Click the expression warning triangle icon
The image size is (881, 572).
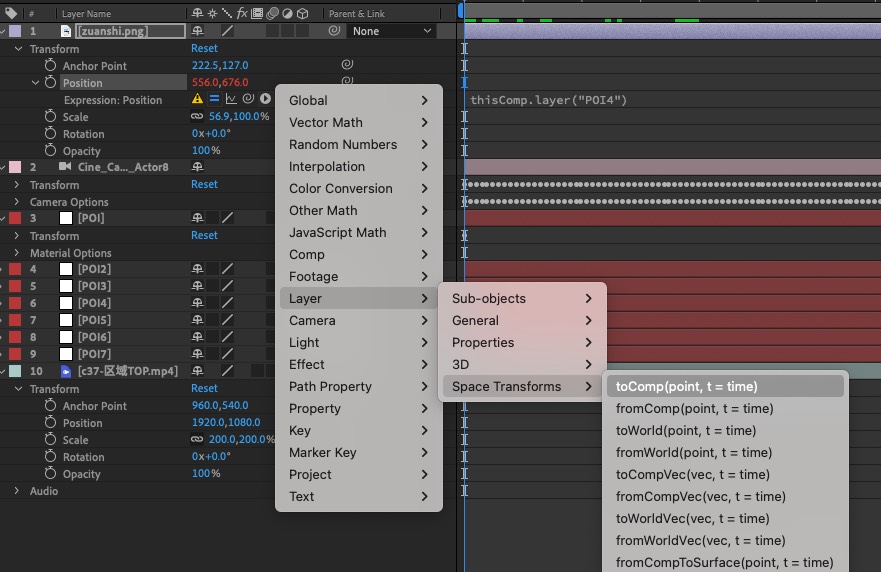click(x=198, y=99)
